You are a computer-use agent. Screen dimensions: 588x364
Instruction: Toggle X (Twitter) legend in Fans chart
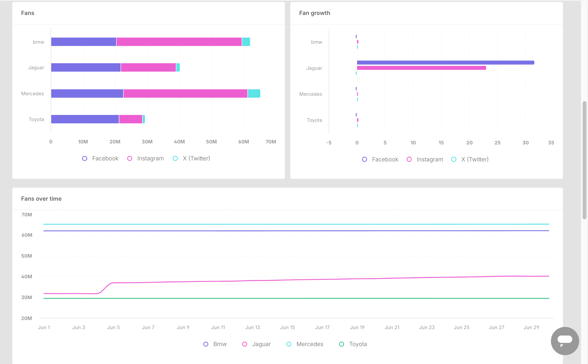[x=191, y=158]
